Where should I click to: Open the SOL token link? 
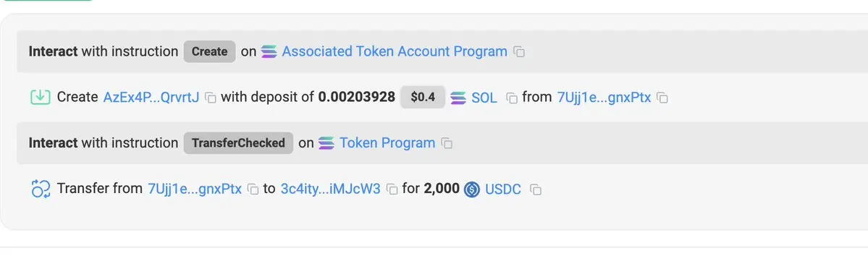point(484,98)
